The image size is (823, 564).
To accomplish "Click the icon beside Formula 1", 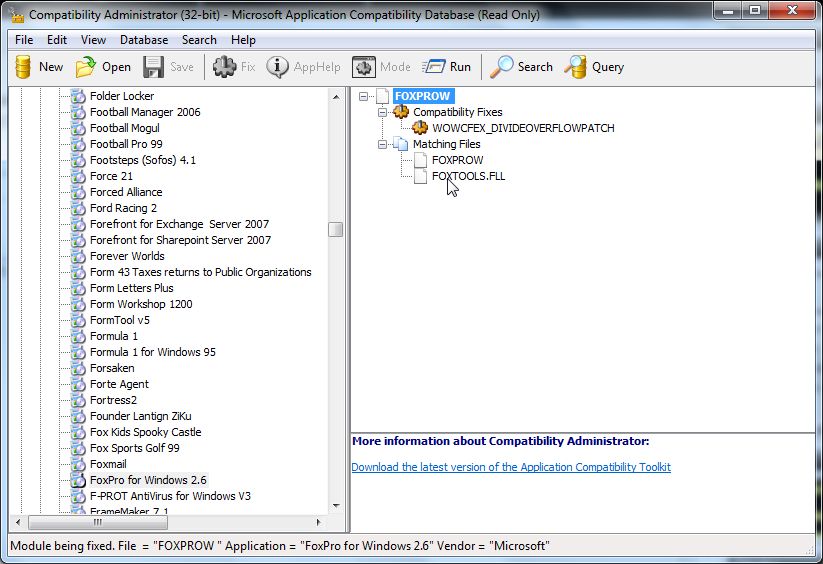I will 78,336.
